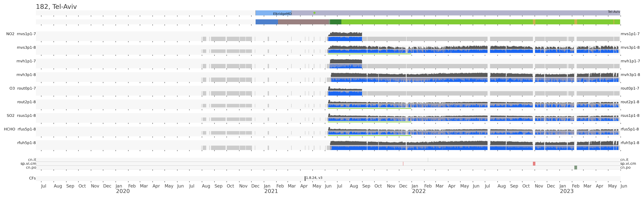This screenshot has width=644, height=198.
Task: Click the chart title 182, Tel-Aviv
Action: (x=56, y=7)
